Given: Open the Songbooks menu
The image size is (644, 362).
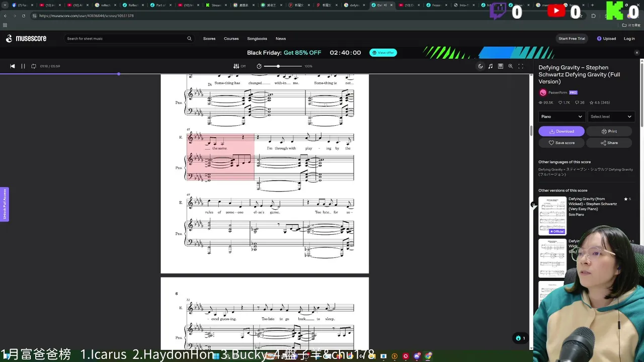Looking at the screenshot, I should click(x=257, y=39).
